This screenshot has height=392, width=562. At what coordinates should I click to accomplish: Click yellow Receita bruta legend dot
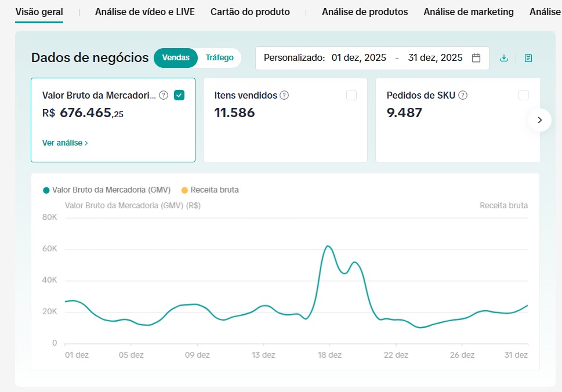pyautogui.click(x=185, y=190)
